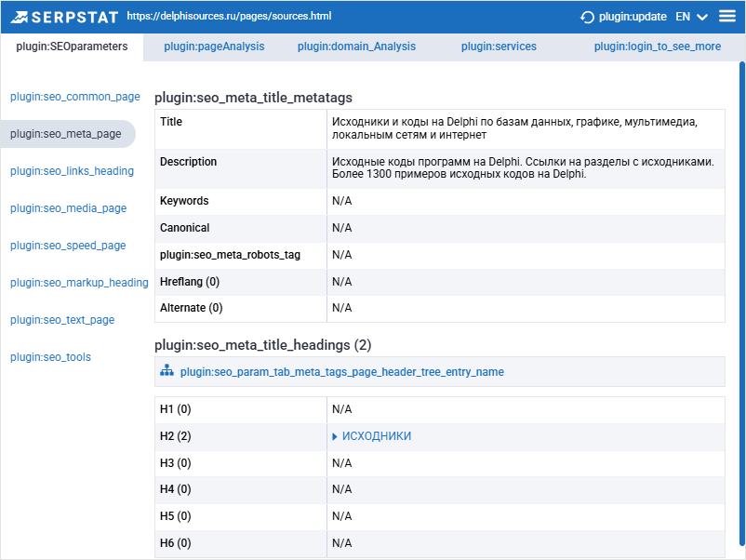Click the circular arrow beside plugin:update
Viewport: 746px width, 560px height.
[587, 16]
